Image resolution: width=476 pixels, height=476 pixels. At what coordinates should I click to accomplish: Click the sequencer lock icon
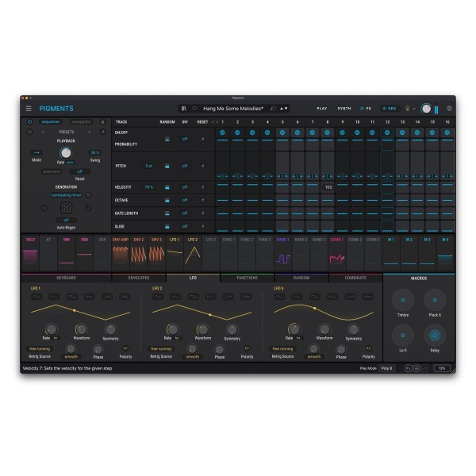pyautogui.click(x=103, y=121)
